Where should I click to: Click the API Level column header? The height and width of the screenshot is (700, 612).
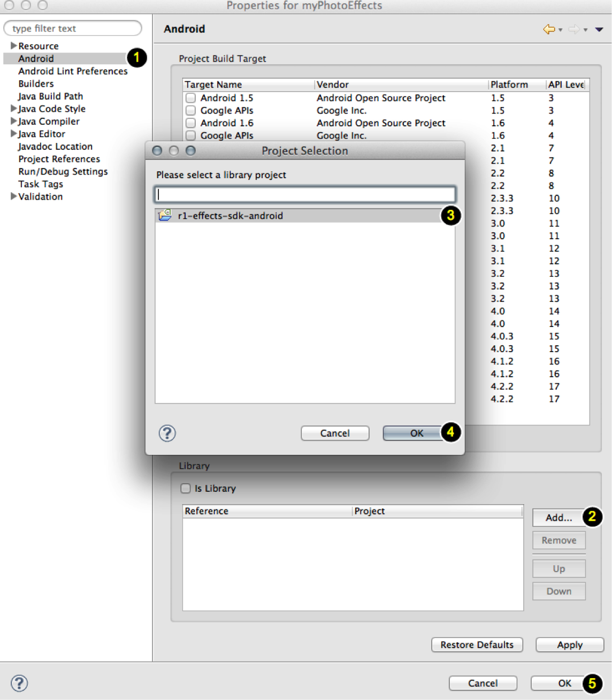pyautogui.click(x=567, y=85)
